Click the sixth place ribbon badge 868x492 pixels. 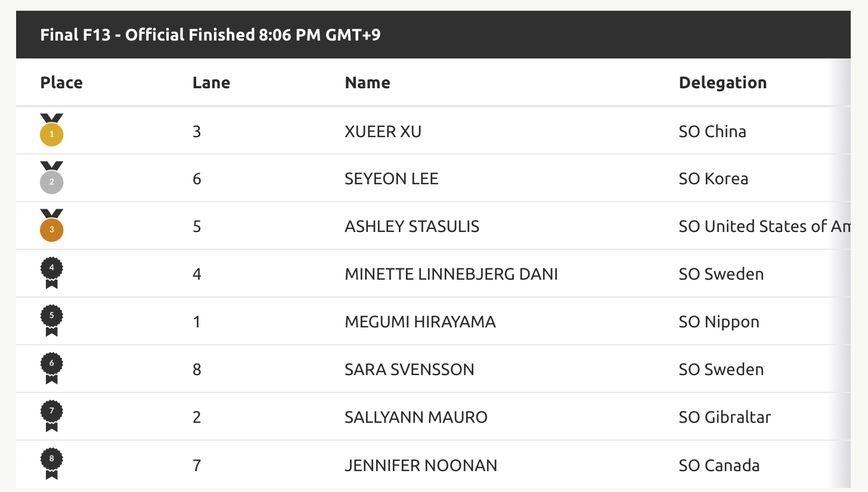[51, 369]
